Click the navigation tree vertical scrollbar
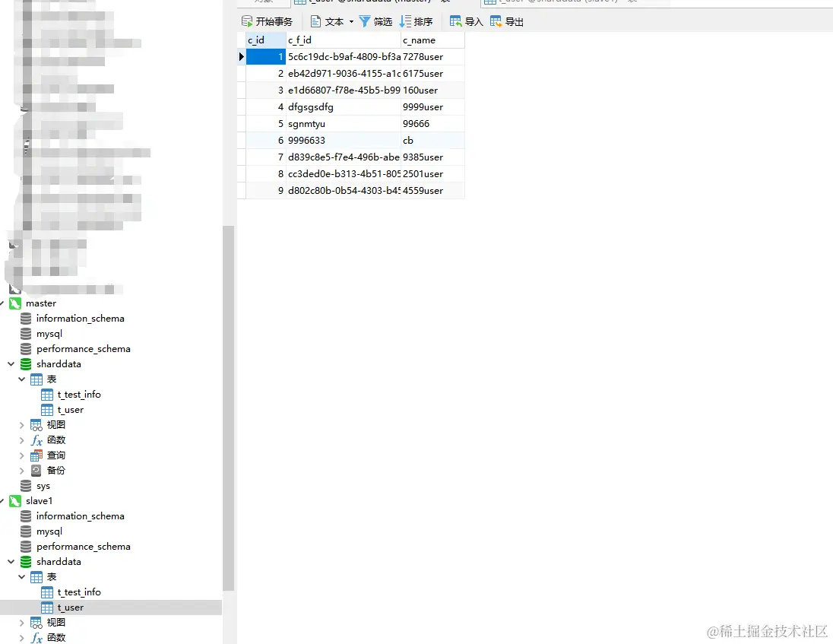 click(x=229, y=408)
